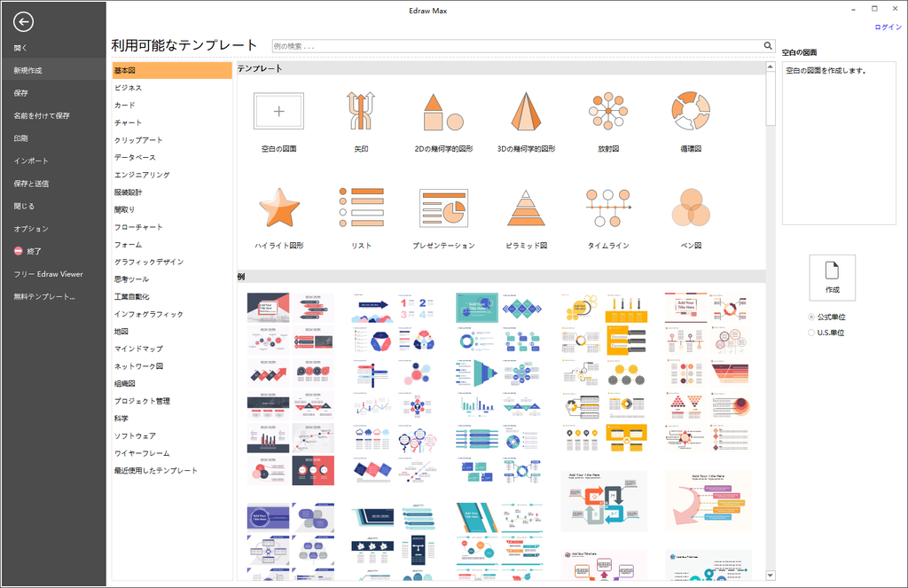Click the ログイン link
908x588 pixels.
click(888, 27)
